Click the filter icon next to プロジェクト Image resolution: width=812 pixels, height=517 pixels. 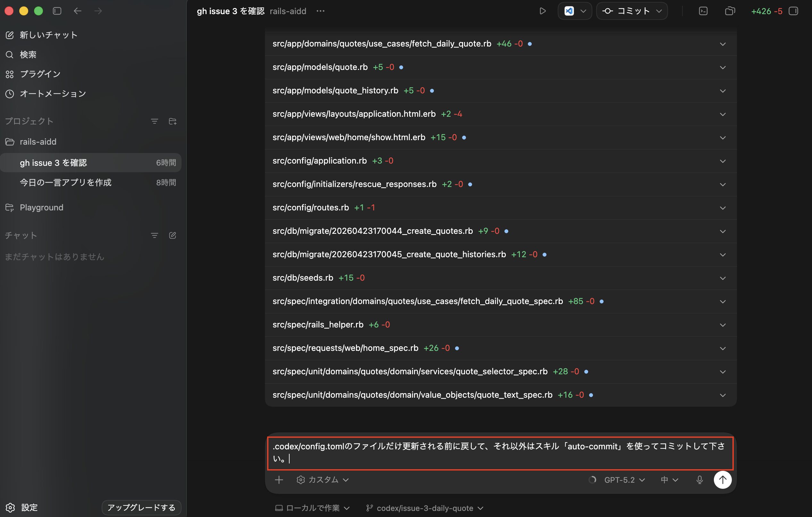click(x=154, y=121)
